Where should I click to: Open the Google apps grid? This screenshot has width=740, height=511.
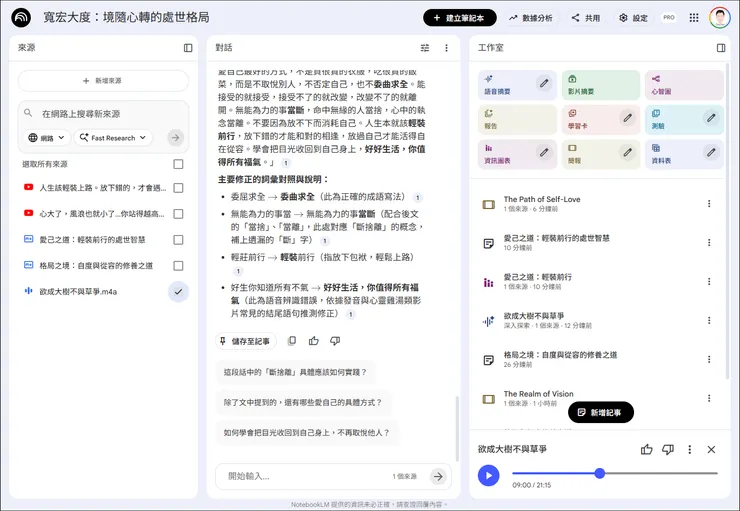coord(694,18)
